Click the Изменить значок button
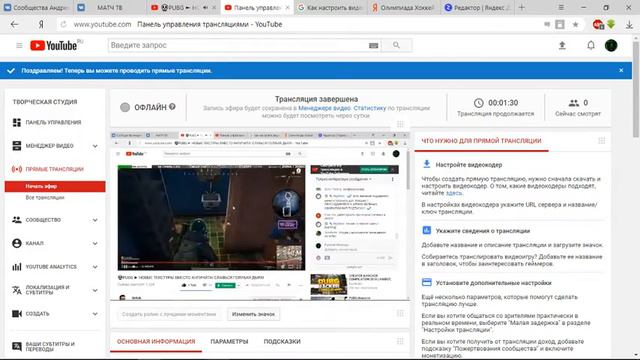 click(x=253, y=314)
